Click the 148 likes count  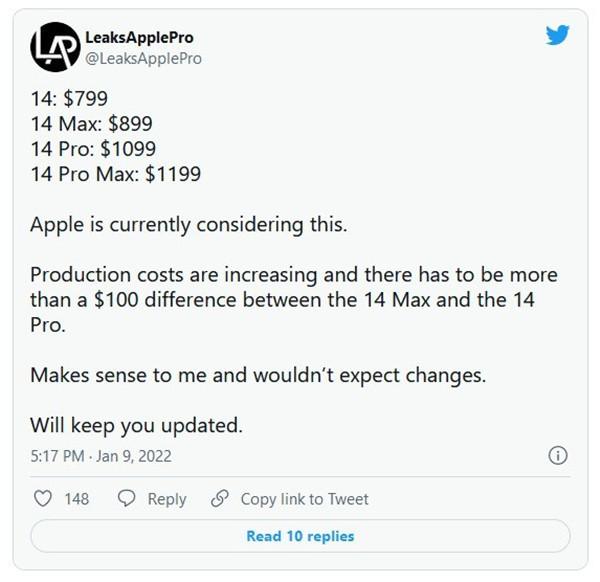pos(77,498)
